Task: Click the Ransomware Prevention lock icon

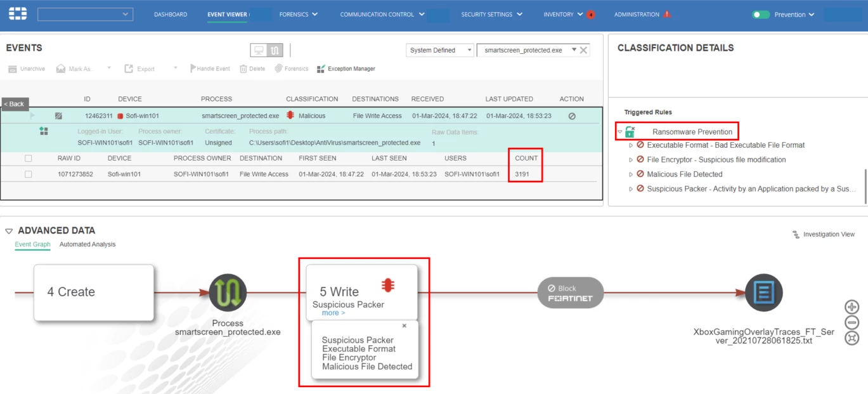Action: pos(630,131)
